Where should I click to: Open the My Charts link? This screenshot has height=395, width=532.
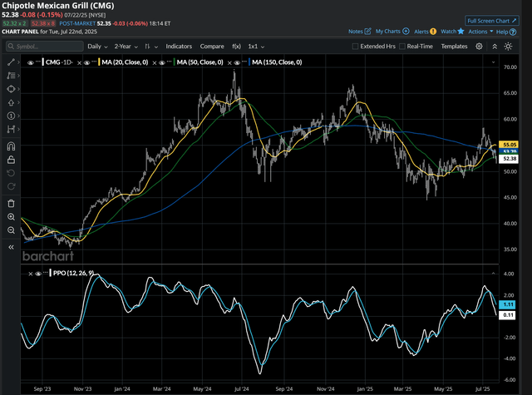pos(388,32)
